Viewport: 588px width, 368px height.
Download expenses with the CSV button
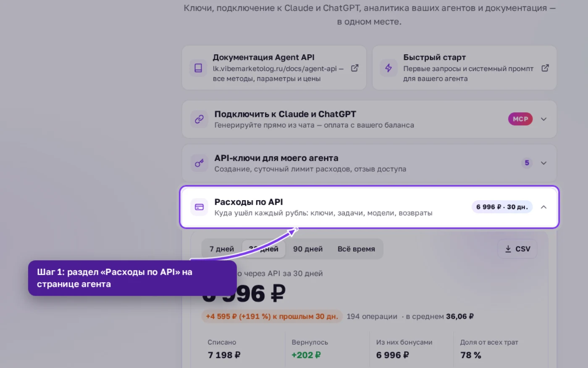click(x=517, y=249)
